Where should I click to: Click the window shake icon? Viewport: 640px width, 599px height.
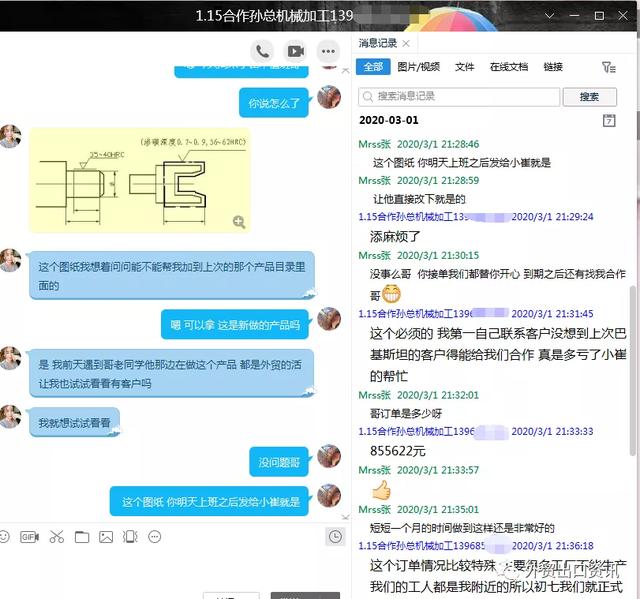130,537
